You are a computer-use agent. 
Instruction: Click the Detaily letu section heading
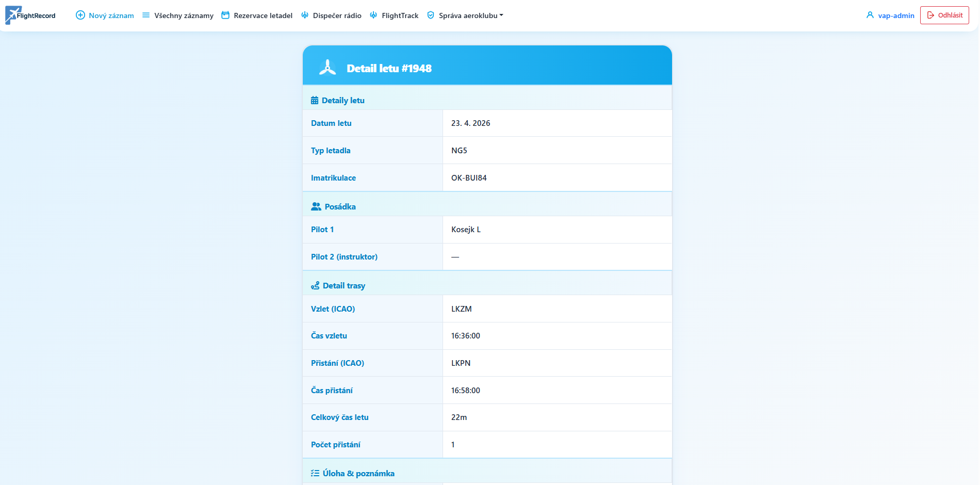point(343,101)
